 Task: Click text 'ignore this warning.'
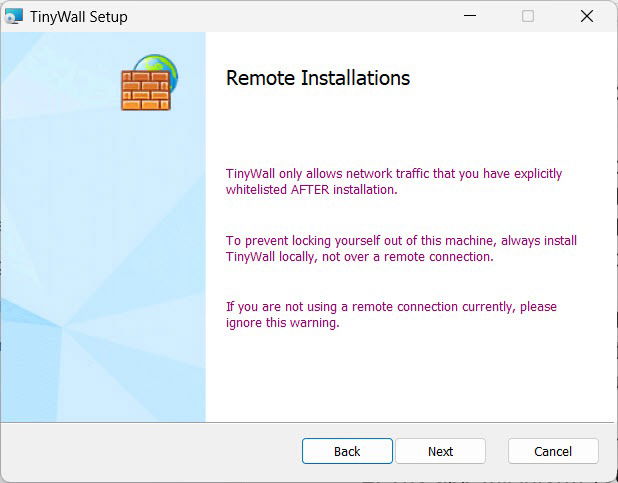283,323
